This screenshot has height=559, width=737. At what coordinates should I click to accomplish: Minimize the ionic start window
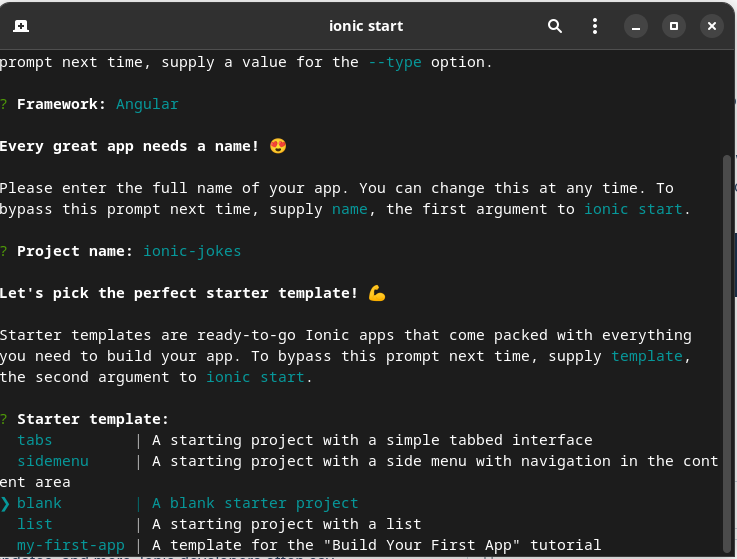pyautogui.click(x=635, y=26)
